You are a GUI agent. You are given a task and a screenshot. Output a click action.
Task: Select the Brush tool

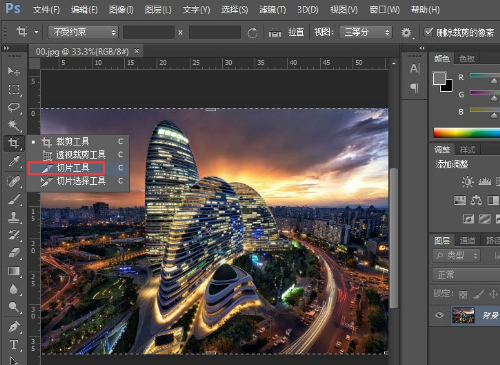(x=14, y=200)
